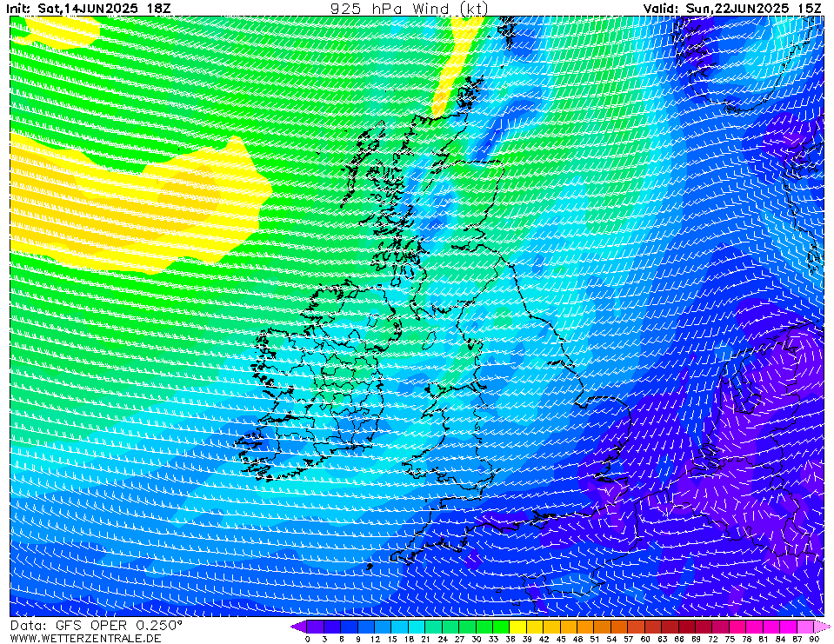Click the legend value '0'
Viewport: 834px width, 644px height.
(308, 639)
